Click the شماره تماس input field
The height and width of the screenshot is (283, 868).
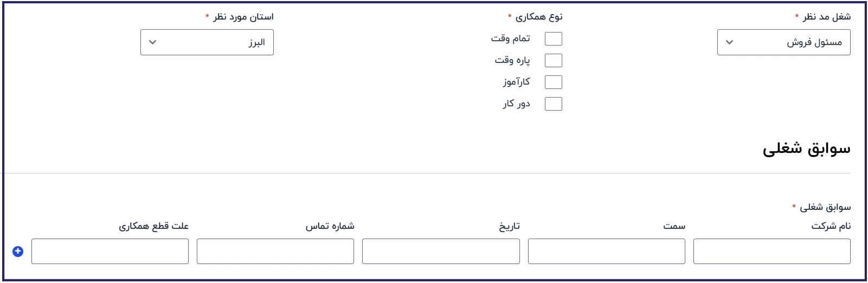275,252
